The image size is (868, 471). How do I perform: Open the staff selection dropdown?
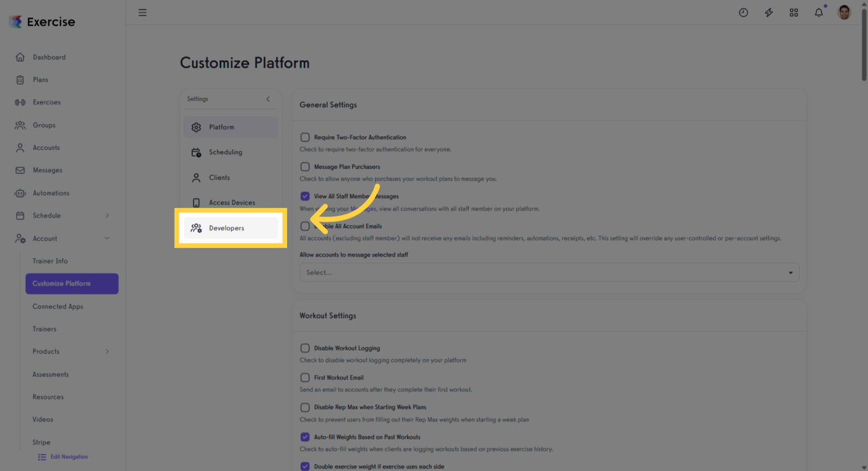(x=548, y=272)
